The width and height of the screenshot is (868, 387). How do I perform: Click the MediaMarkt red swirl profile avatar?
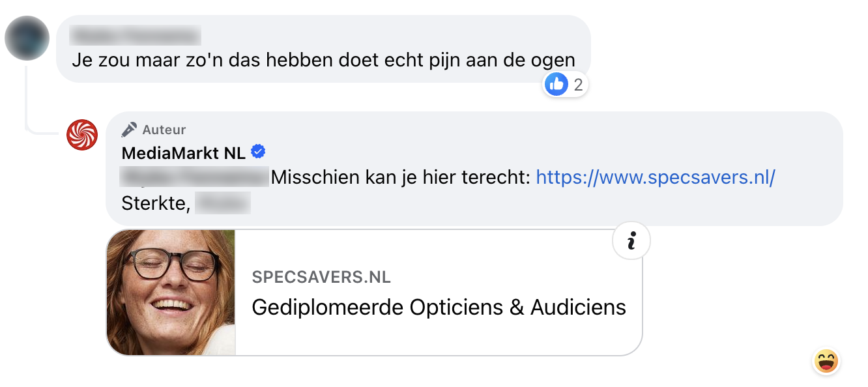pyautogui.click(x=82, y=135)
